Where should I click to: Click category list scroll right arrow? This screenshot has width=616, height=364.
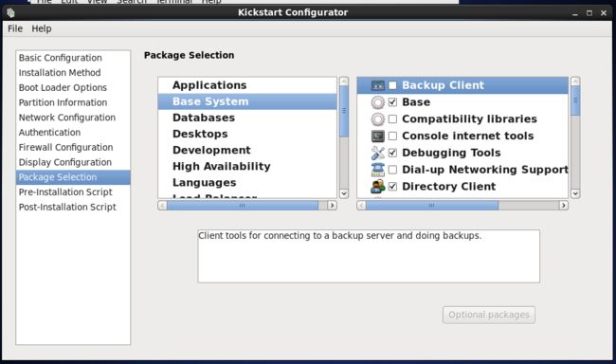[x=332, y=205]
